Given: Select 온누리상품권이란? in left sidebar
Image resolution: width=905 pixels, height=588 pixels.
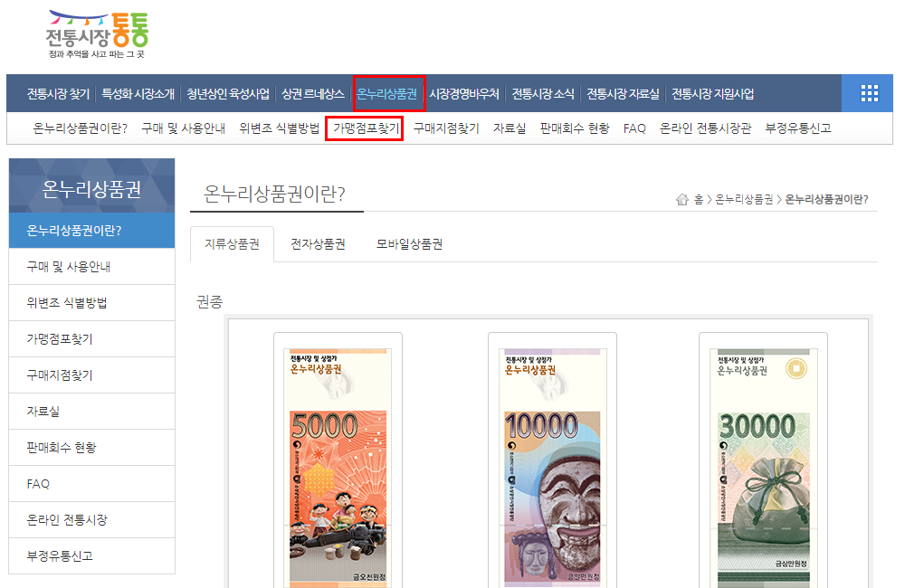Looking at the screenshot, I should coord(91,231).
